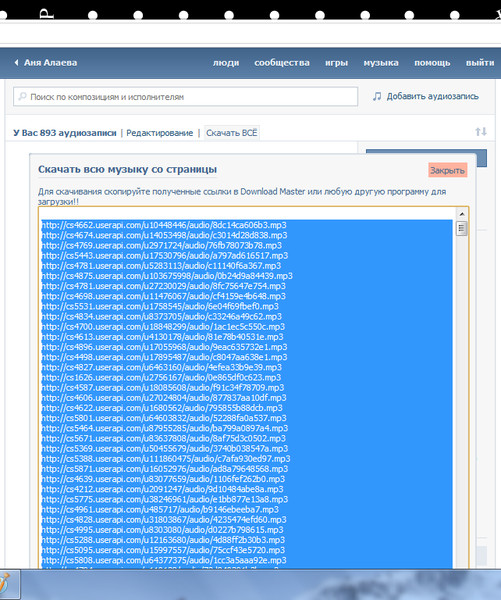501x600 pixels.
Task: Open the Редактирование link
Action: coord(160,133)
